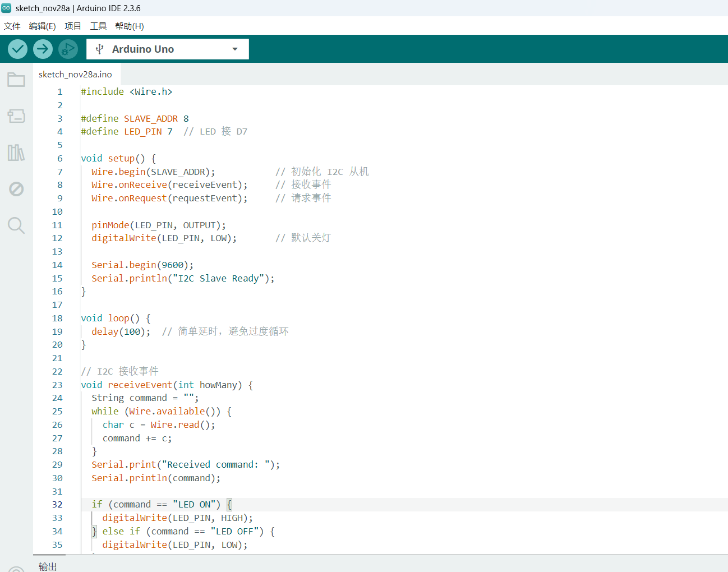Switch to the 输出 output panel
The height and width of the screenshot is (572, 728).
[x=48, y=566]
